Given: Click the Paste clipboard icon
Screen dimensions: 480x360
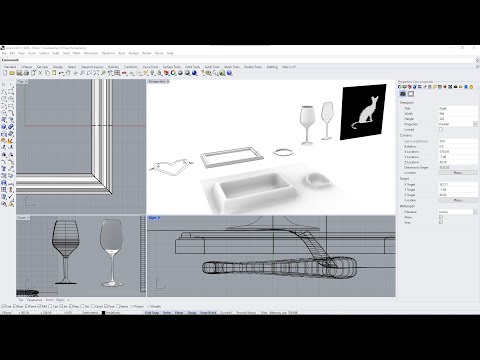Looking at the screenshot, I should [x=54, y=73].
